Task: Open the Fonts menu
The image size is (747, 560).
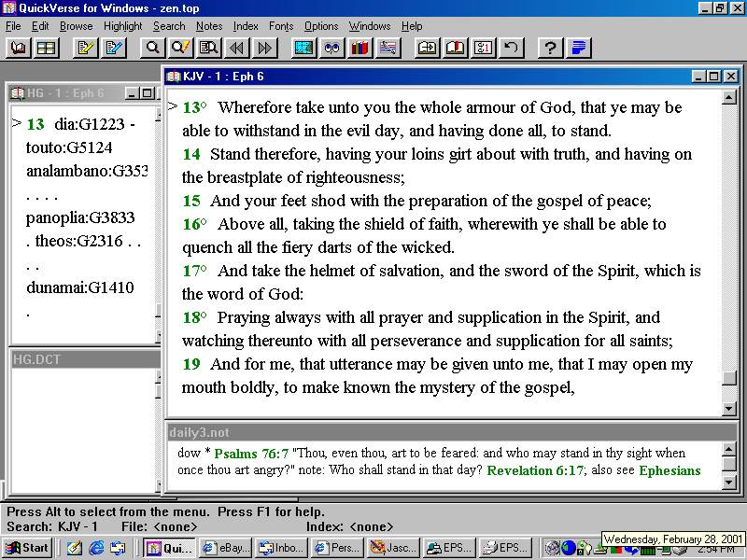Action: point(281,26)
